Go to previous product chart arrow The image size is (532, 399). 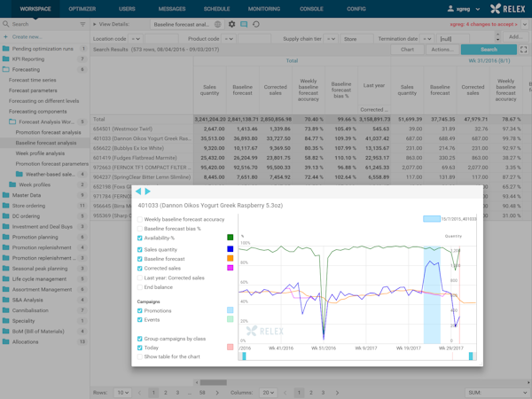click(138, 192)
